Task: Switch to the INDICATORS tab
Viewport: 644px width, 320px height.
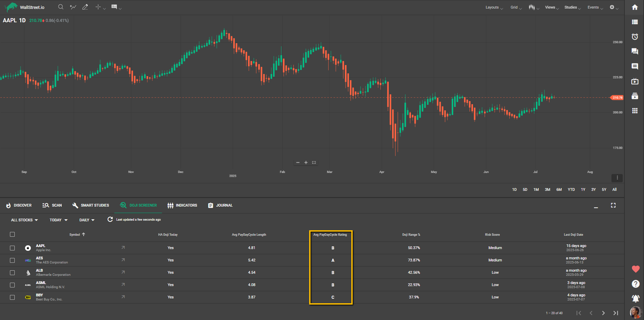Action: click(182, 205)
